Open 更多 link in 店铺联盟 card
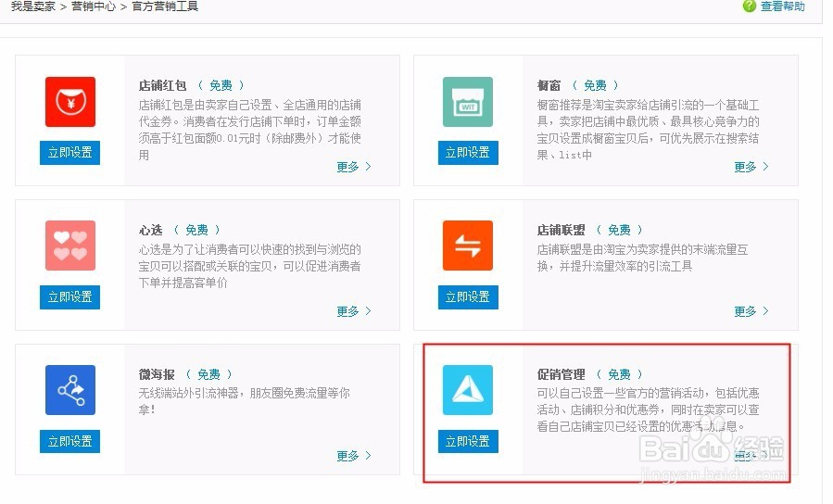The image size is (833, 504). pos(751,311)
